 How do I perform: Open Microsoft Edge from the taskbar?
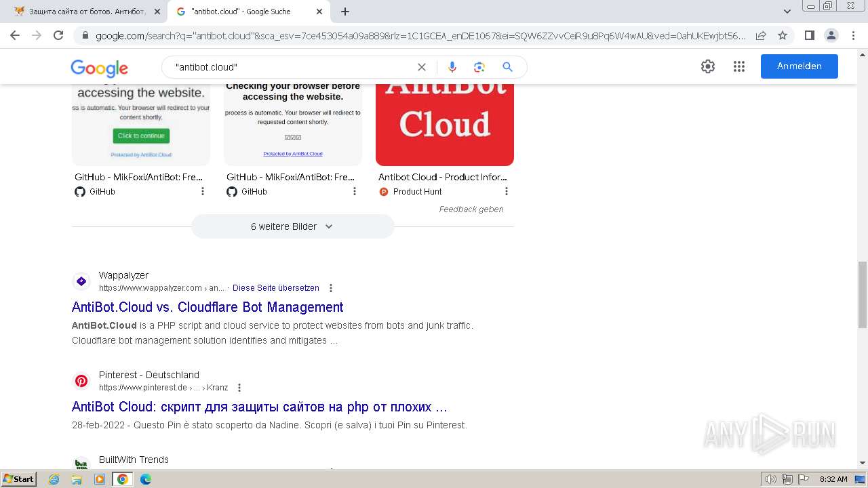pos(145,479)
